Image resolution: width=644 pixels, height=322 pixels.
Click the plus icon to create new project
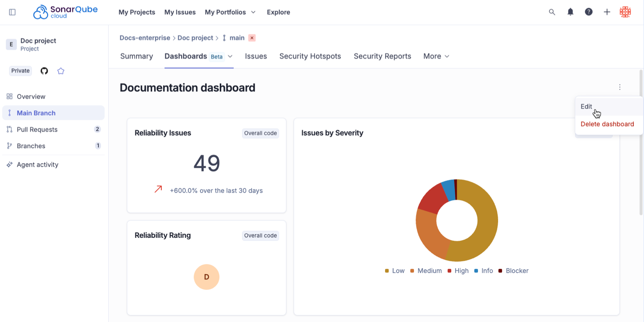(x=607, y=12)
